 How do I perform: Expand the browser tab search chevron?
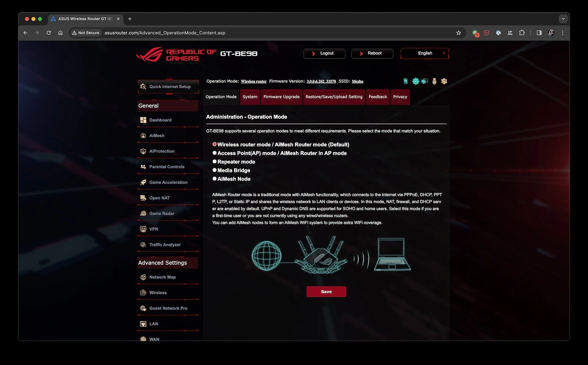point(563,19)
